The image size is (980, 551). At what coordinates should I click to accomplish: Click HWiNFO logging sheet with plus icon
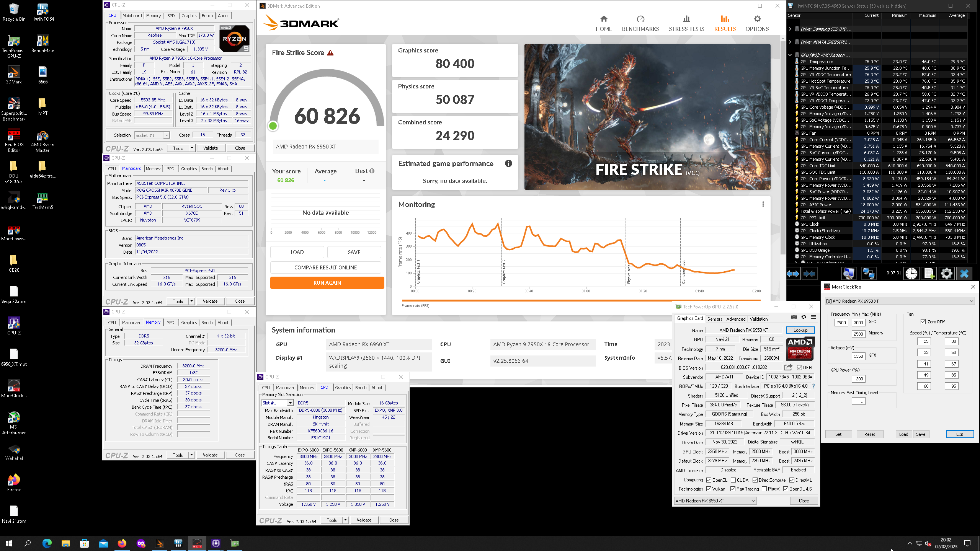929,274
